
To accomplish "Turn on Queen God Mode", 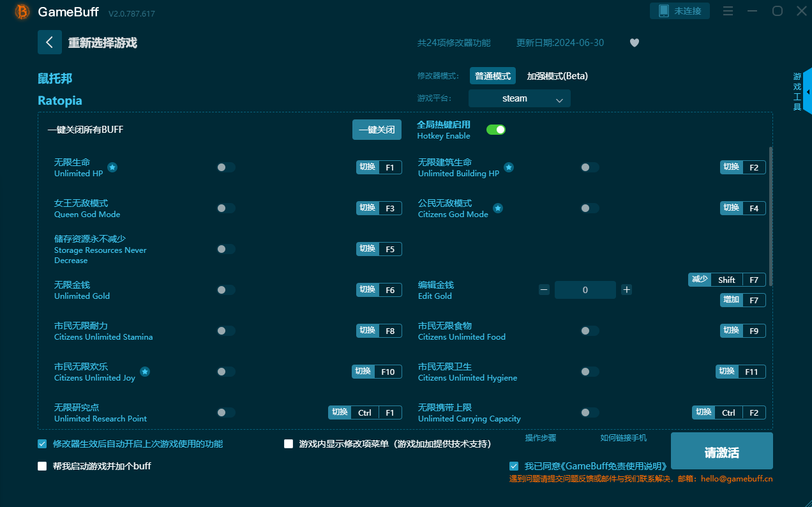I will [226, 208].
